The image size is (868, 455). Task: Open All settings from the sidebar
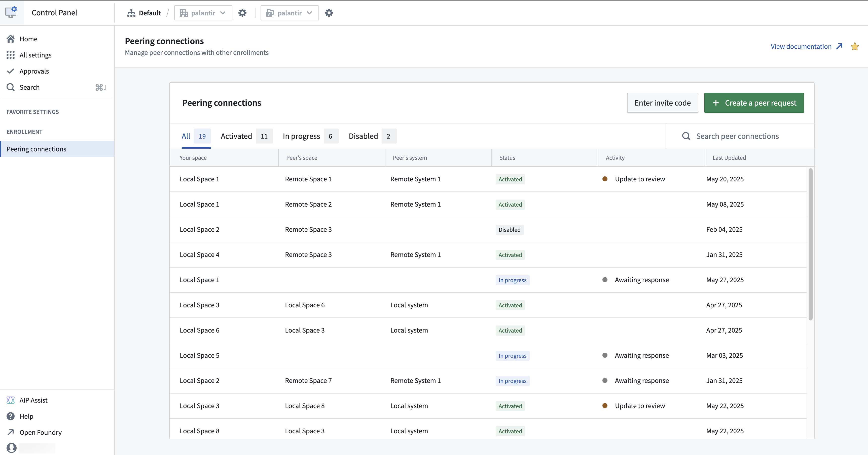pyautogui.click(x=35, y=55)
